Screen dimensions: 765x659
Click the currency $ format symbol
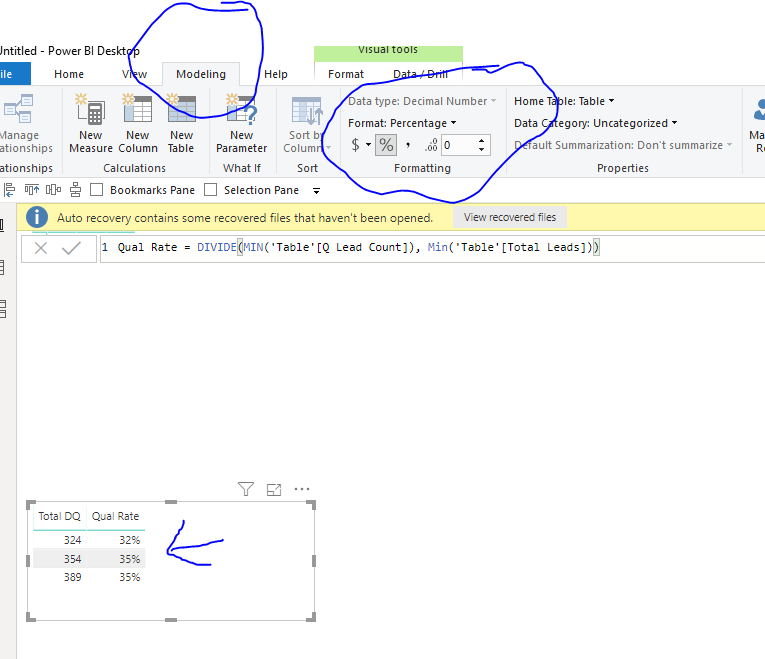356,145
